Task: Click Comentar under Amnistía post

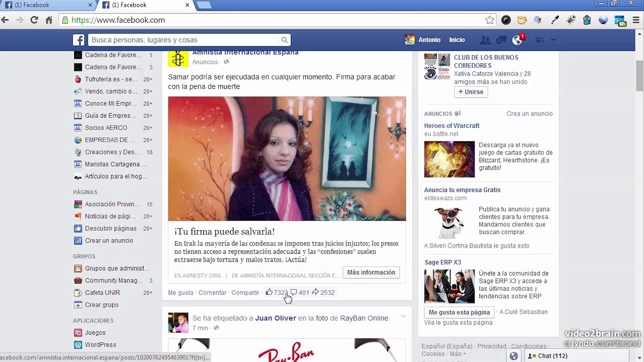Action: tap(212, 293)
